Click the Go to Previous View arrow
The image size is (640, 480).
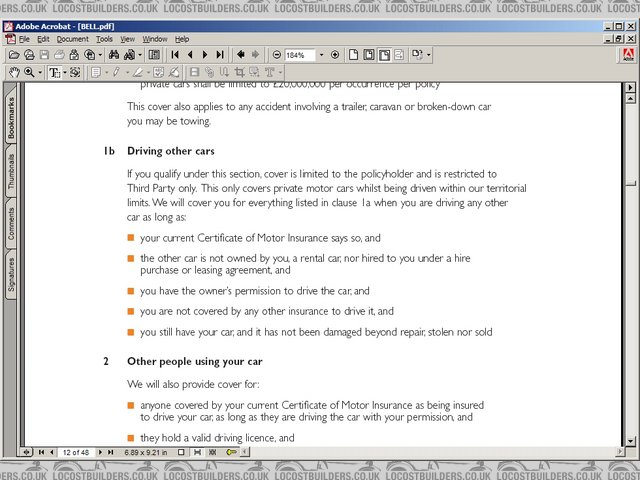point(241,54)
